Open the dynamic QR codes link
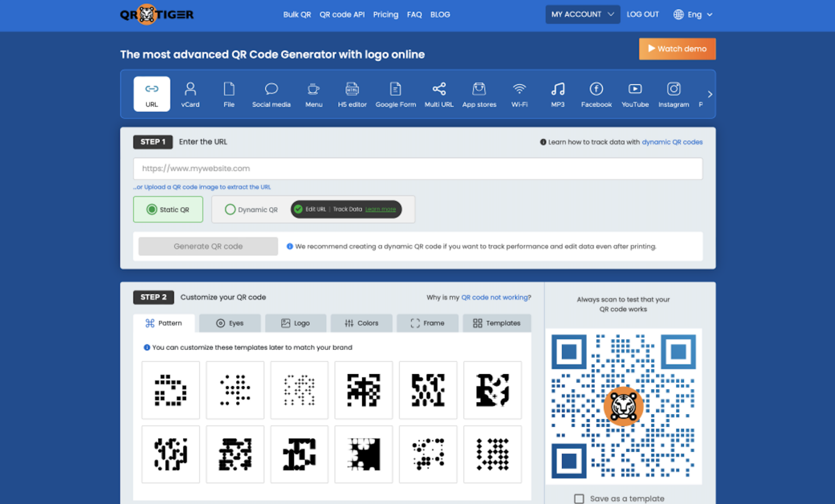 672,142
